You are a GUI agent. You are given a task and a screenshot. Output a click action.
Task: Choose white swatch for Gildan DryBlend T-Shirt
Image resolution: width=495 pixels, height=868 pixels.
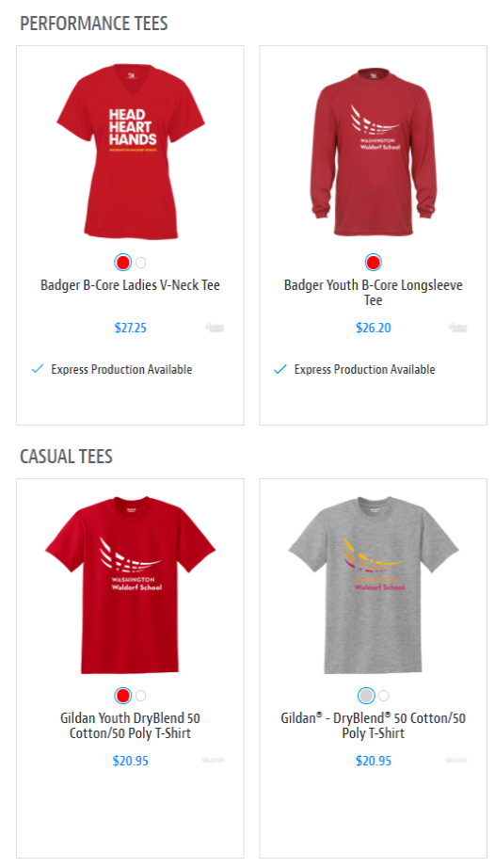(x=384, y=696)
